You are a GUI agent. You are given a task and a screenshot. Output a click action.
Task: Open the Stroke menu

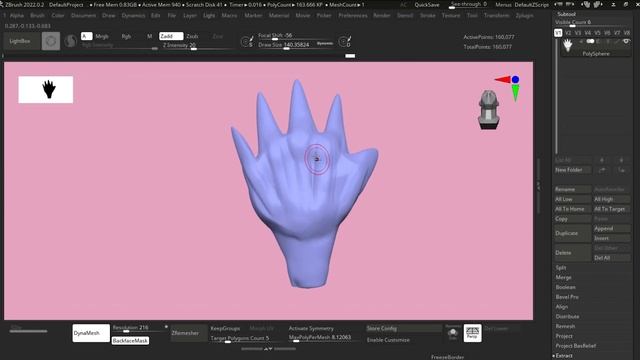coord(428,16)
